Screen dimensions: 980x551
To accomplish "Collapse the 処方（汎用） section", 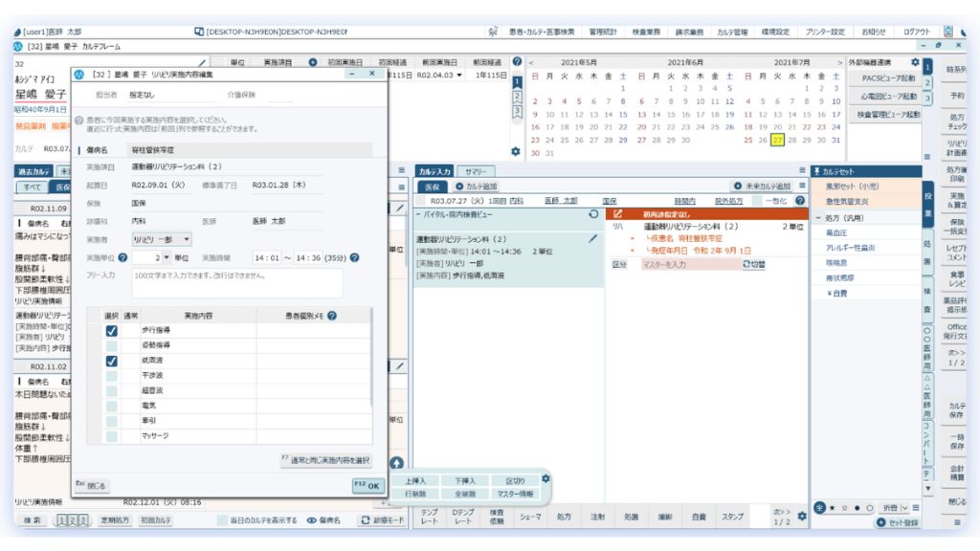I will click(x=817, y=217).
